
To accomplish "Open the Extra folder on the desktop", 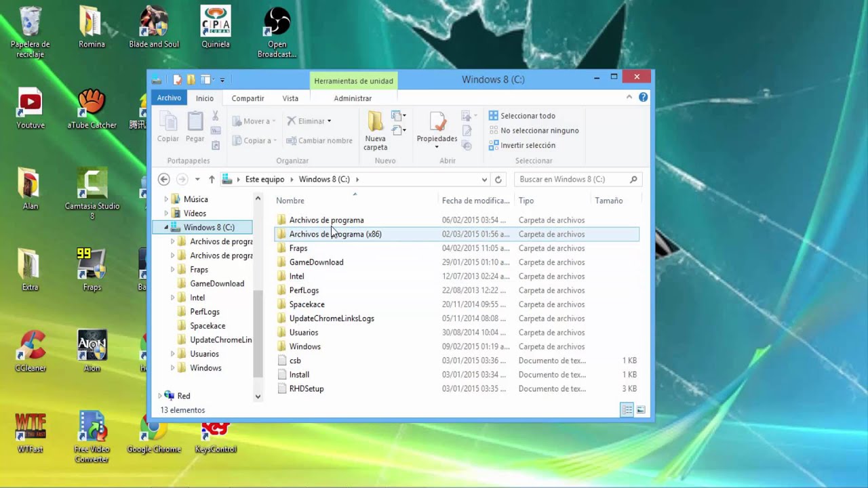I will coord(30,270).
